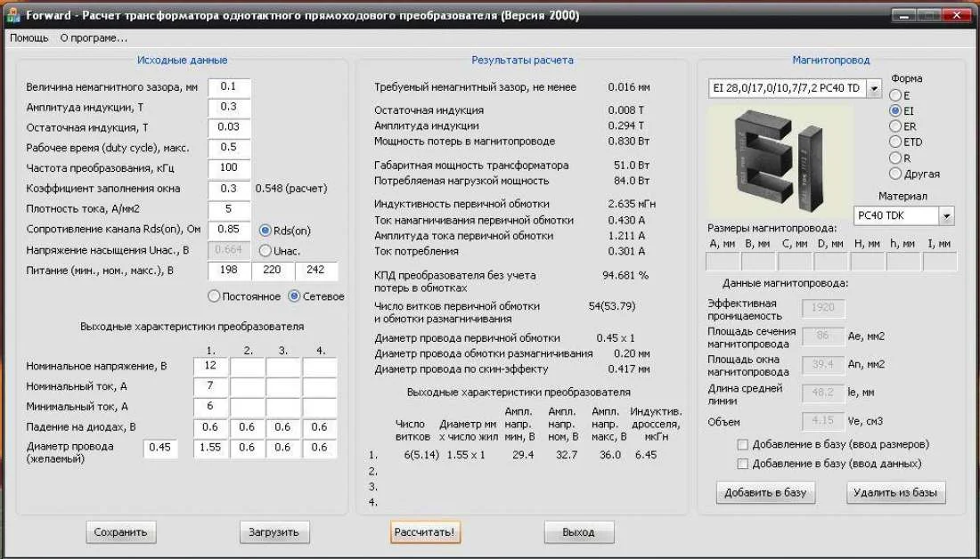Click the Коэффициент заполнения окна field
Screen dimensions: 980x559
pos(229,189)
